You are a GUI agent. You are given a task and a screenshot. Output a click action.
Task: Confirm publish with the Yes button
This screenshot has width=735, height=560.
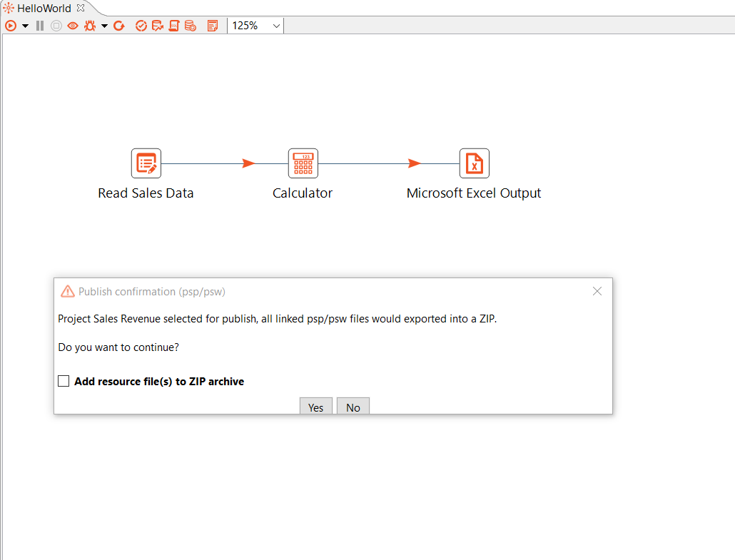pyautogui.click(x=316, y=407)
